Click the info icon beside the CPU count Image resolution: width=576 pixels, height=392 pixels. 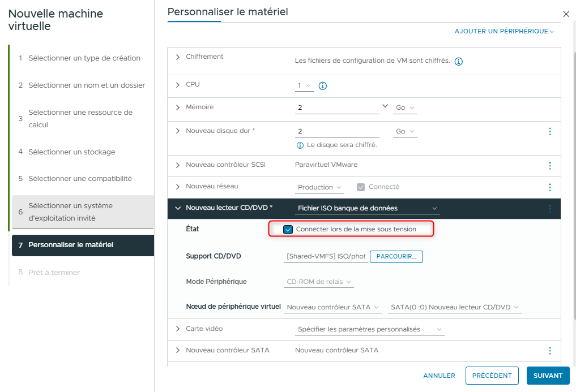[x=323, y=86]
